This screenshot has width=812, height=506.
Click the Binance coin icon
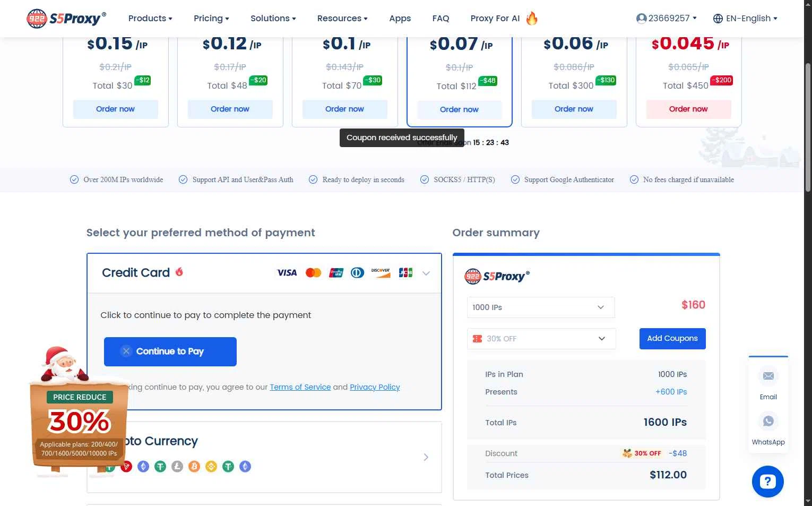pyautogui.click(x=211, y=467)
